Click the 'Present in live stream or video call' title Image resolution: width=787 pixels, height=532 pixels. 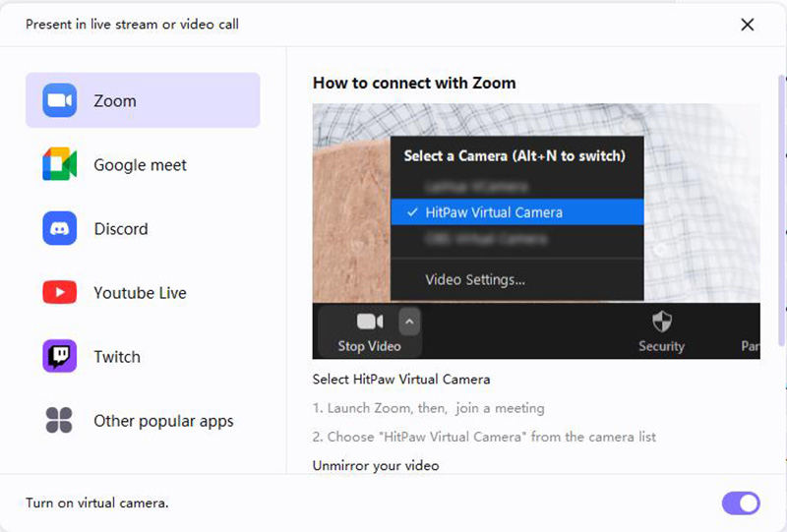coord(132,24)
